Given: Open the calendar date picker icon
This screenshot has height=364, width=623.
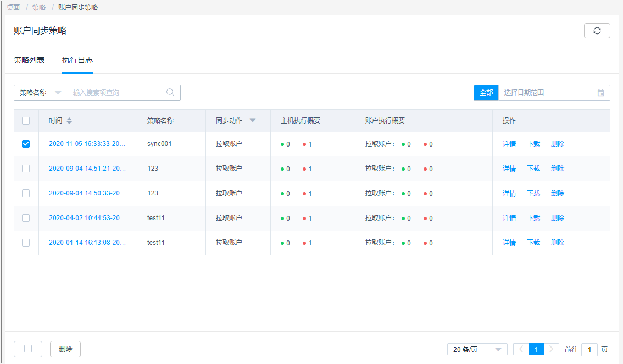Looking at the screenshot, I should [600, 93].
